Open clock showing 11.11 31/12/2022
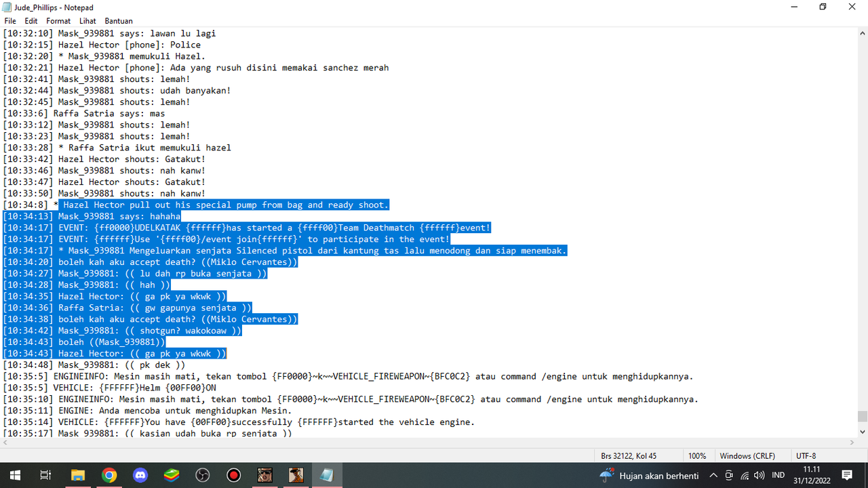The image size is (868, 488). pos(810,475)
